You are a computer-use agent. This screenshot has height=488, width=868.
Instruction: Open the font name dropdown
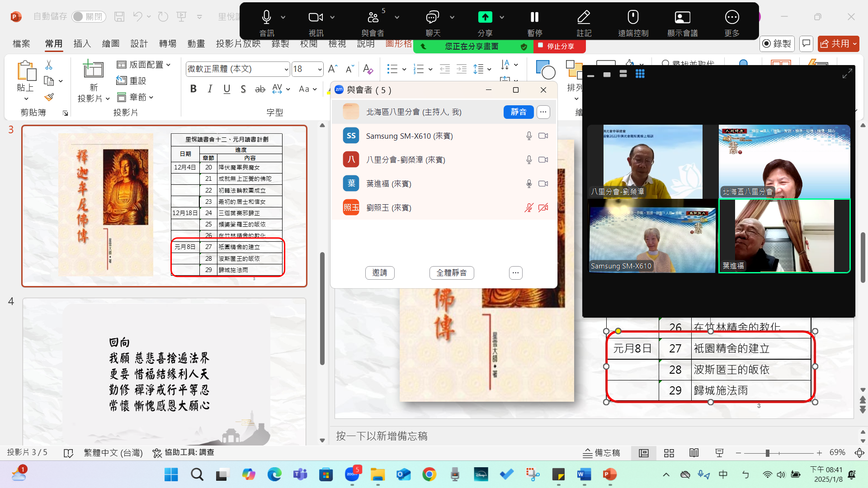286,69
